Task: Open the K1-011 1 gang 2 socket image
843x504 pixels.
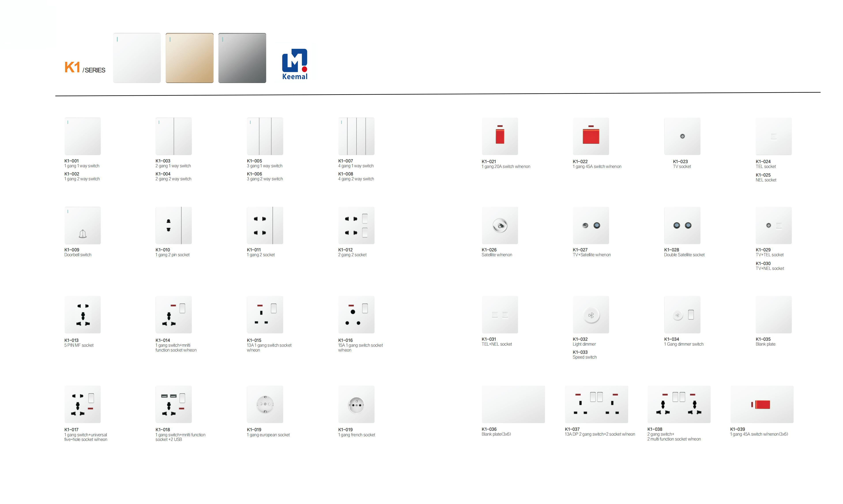Action: 265,226
